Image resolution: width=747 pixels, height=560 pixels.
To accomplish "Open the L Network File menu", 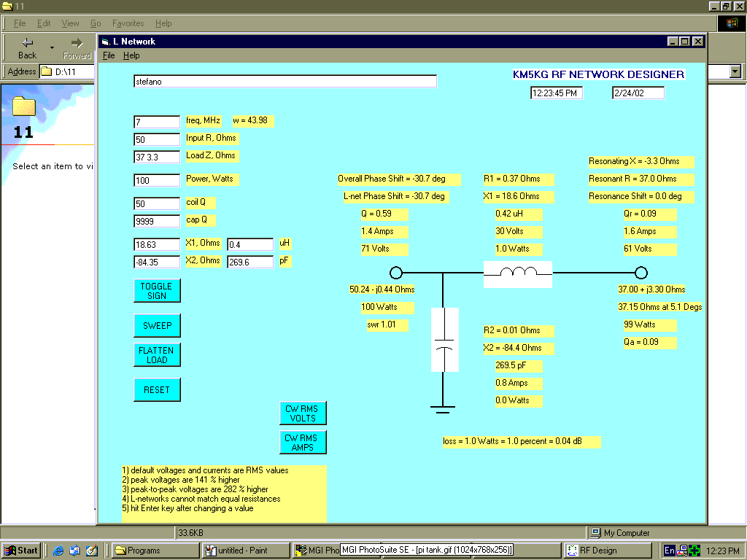I will pyautogui.click(x=109, y=55).
